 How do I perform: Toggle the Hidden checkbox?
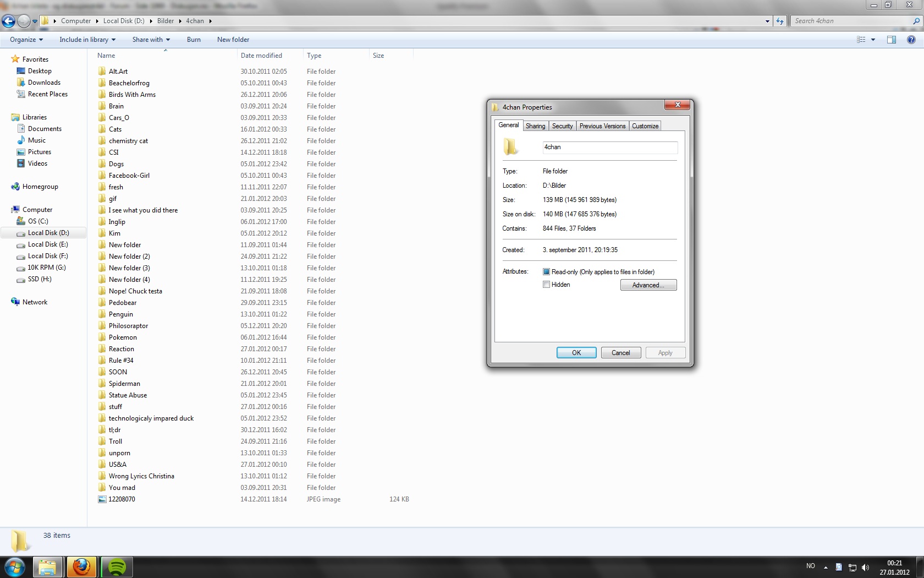(546, 285)
